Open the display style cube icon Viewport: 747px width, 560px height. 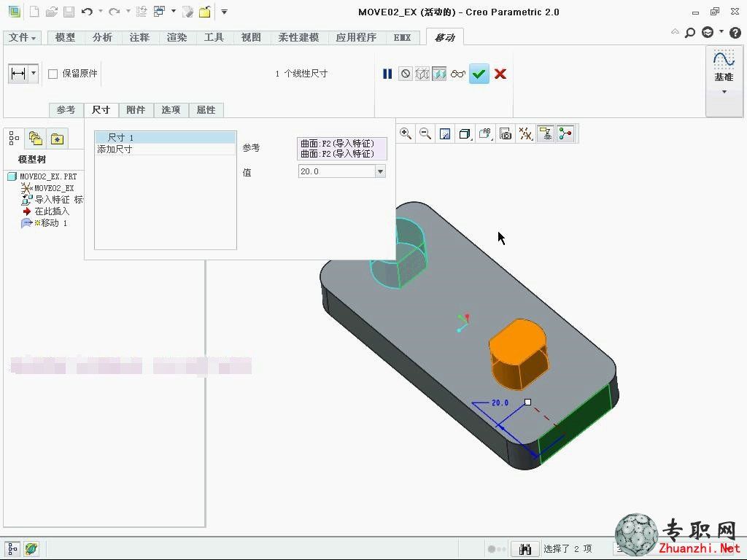(465, 134)
